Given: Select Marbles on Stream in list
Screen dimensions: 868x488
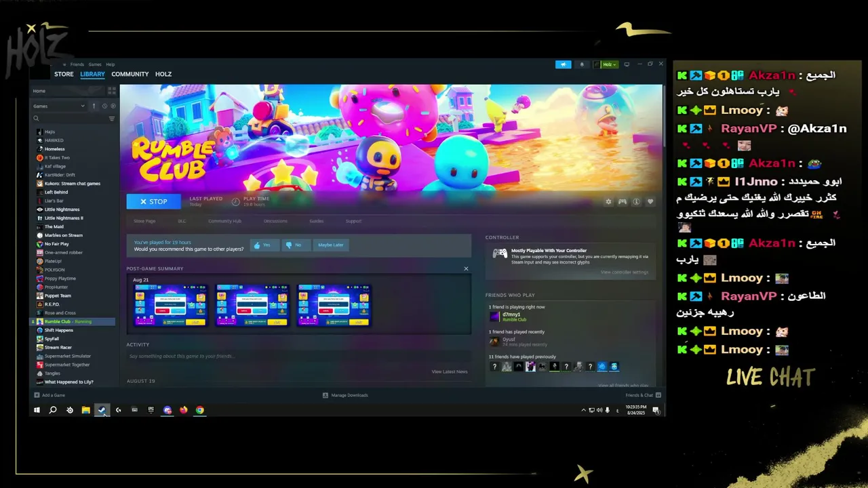Looking at the screenshot, I should pyautogui.click(x=63, y=235).
